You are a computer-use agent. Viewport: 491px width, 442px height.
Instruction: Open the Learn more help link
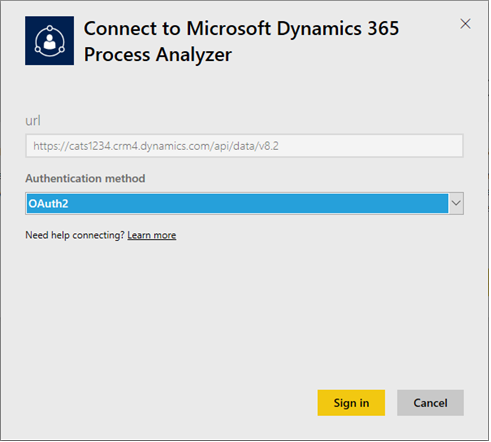pyautogui.click(x=152, y=235)
